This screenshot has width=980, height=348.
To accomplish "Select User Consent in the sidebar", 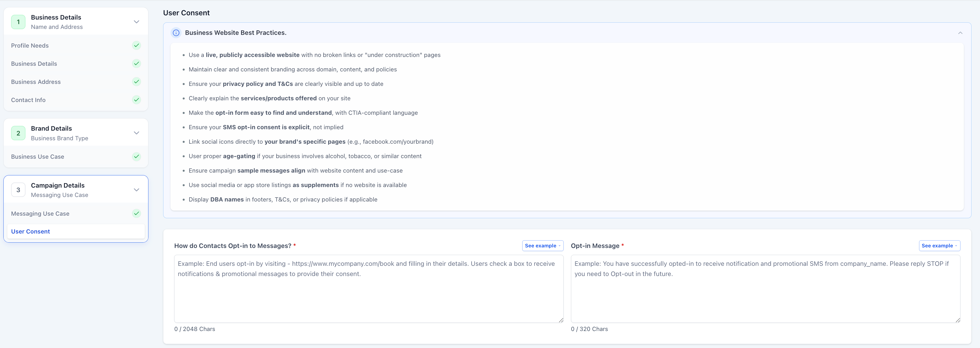I will click(30, 231).
